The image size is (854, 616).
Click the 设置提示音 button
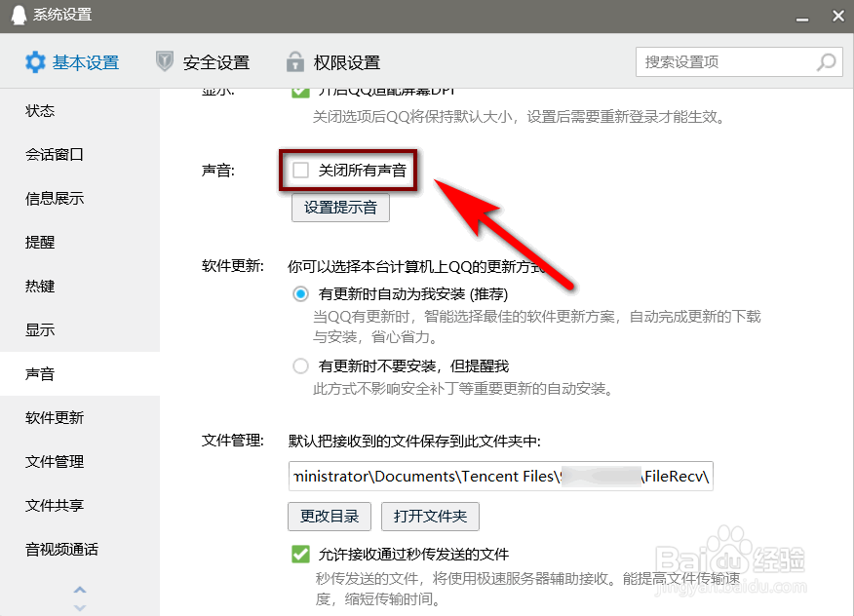click(340, 208)
